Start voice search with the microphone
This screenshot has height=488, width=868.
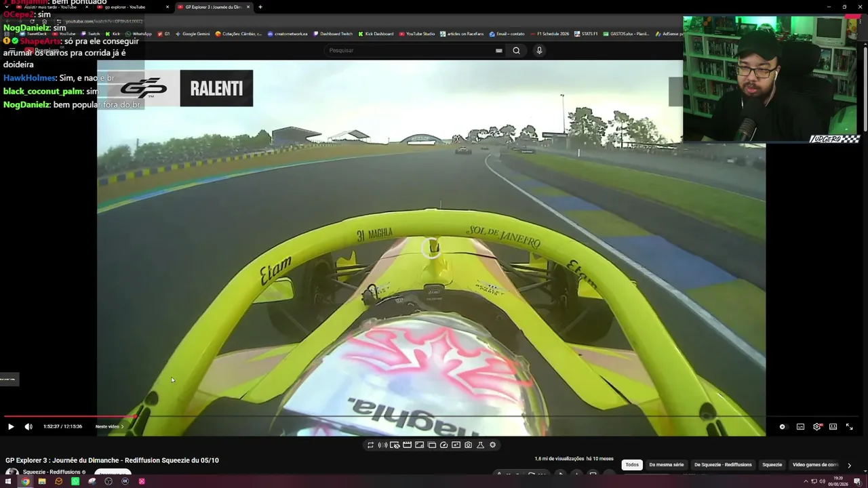(x=539, y=50)
